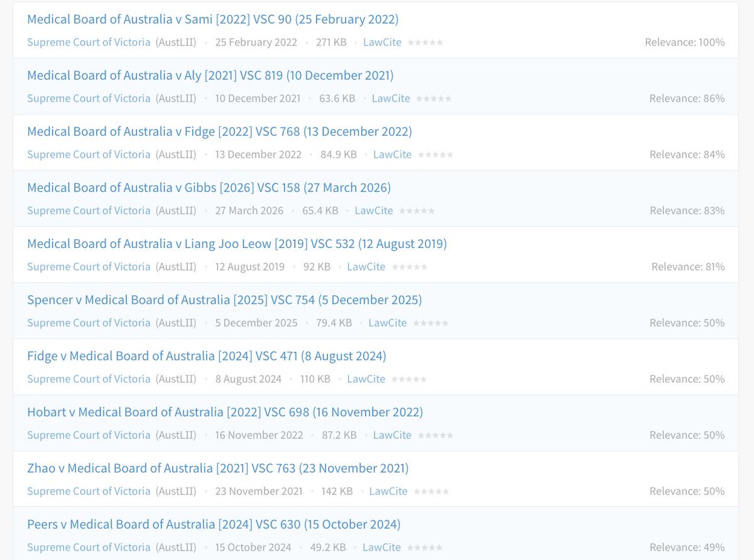Click star rating in Zhao row
The height and width of the screenshot is (560, 754).
coord(432,492)
